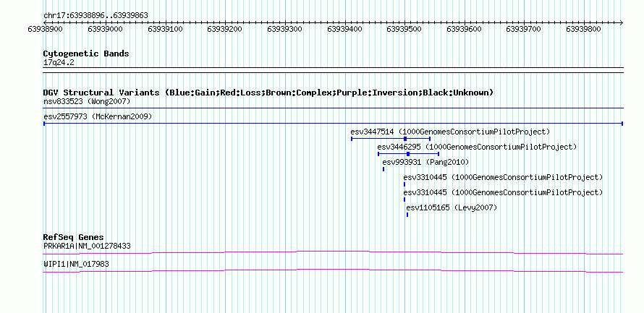Select the 17q24.2 band label
The image size is (644, 313).
coord(59,63)
